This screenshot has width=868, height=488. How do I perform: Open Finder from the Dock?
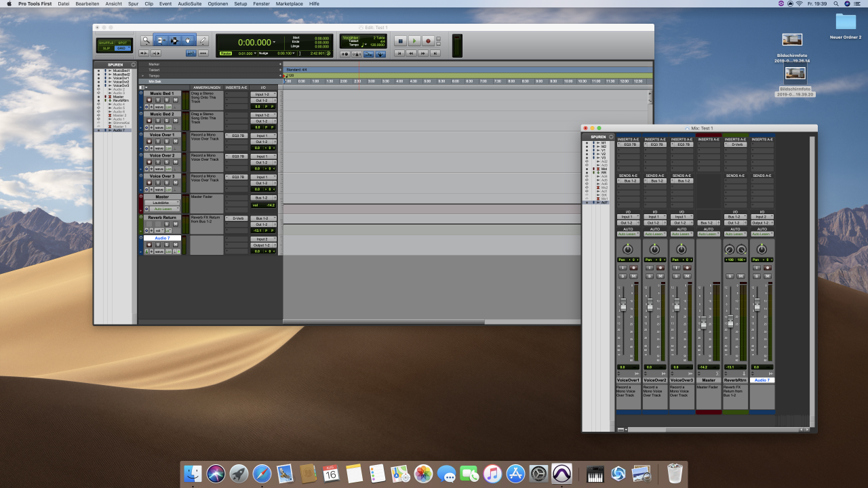click(193, 473)
